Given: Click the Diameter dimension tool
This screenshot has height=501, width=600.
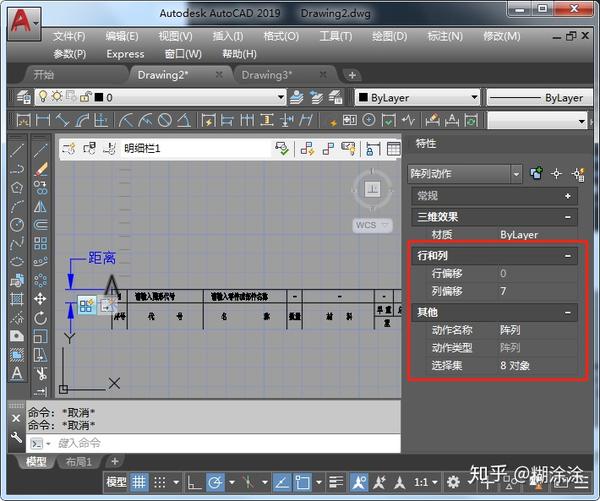Looking at the screenshot, I should pos(165,121).
